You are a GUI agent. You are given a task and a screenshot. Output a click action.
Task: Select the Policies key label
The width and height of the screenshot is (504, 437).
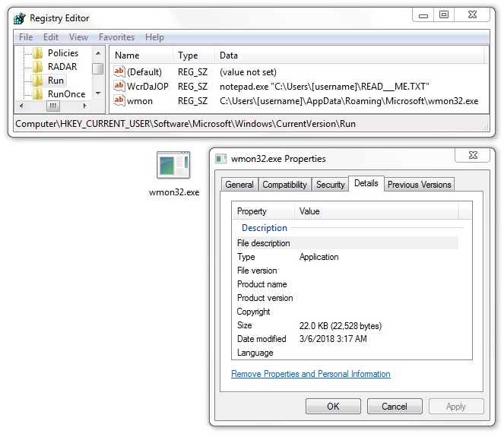click(63, 53)
